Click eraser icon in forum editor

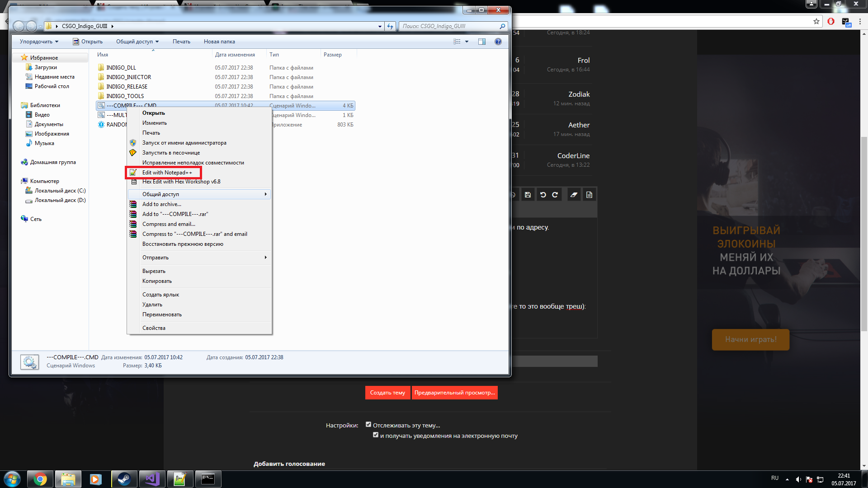pyautogui.click(x=574, y=195)
